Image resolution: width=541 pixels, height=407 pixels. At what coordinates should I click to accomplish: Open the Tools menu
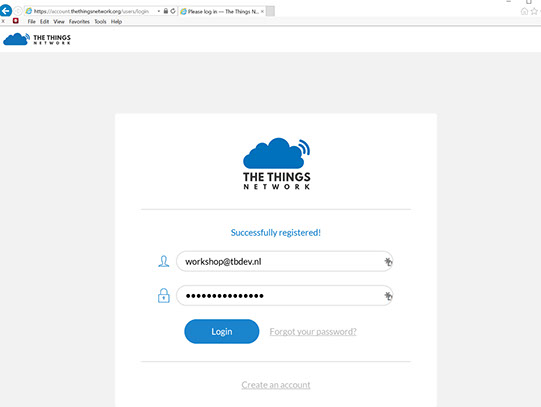100,21
